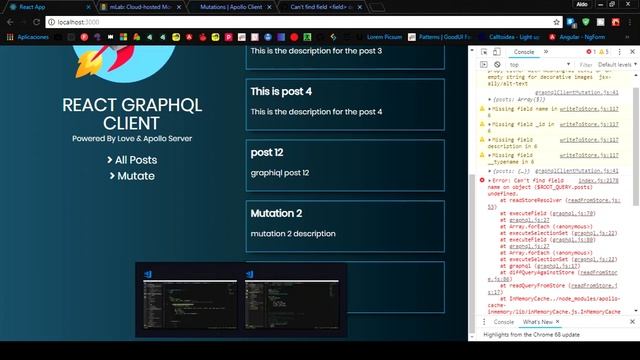This screenshot has width=640, height=360.
Task: Navigate to All Posts link
Action: [132, 160]
